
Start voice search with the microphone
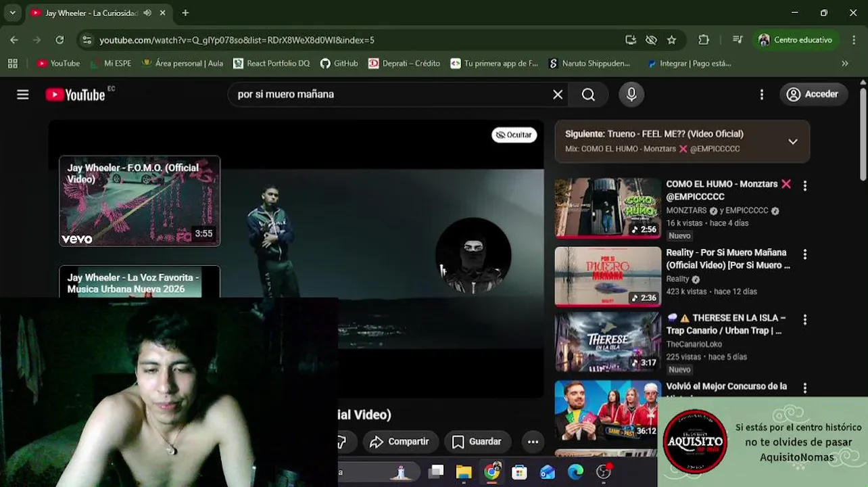(631, 95)
